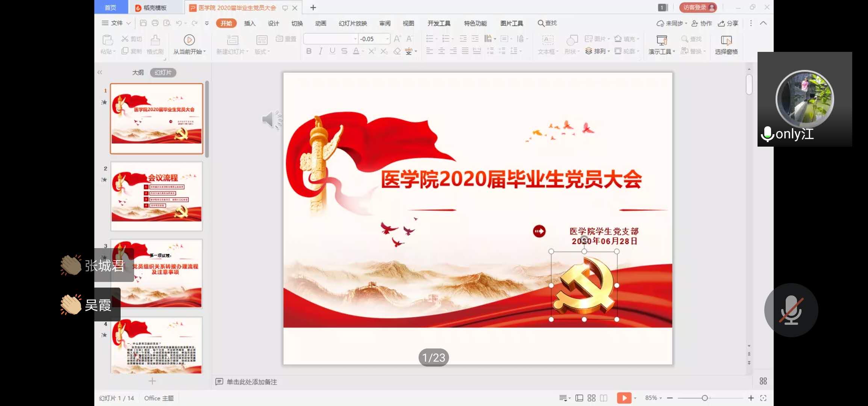This screenshot has width=868, height=406.
Task: Increase font size icon
Action: coord(398,38)
